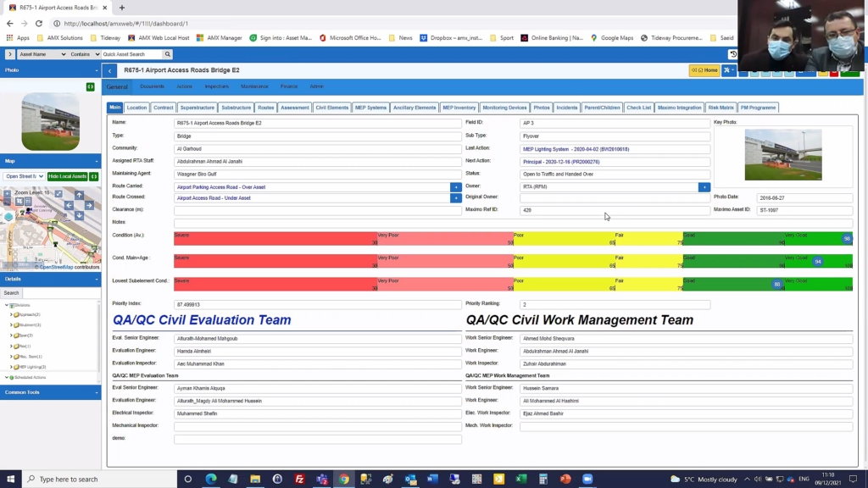Open the MEP Lighting System last action link
Viewport: 868px width, 488px height.
(576, 148)
